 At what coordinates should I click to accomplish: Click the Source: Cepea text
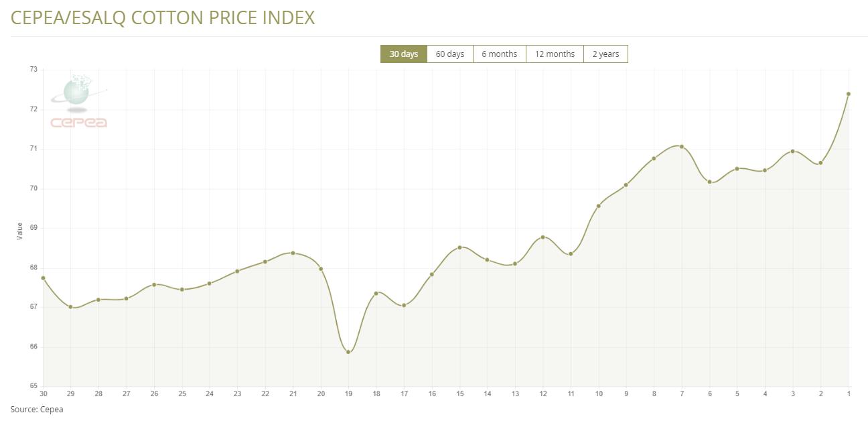coord(37,409)
